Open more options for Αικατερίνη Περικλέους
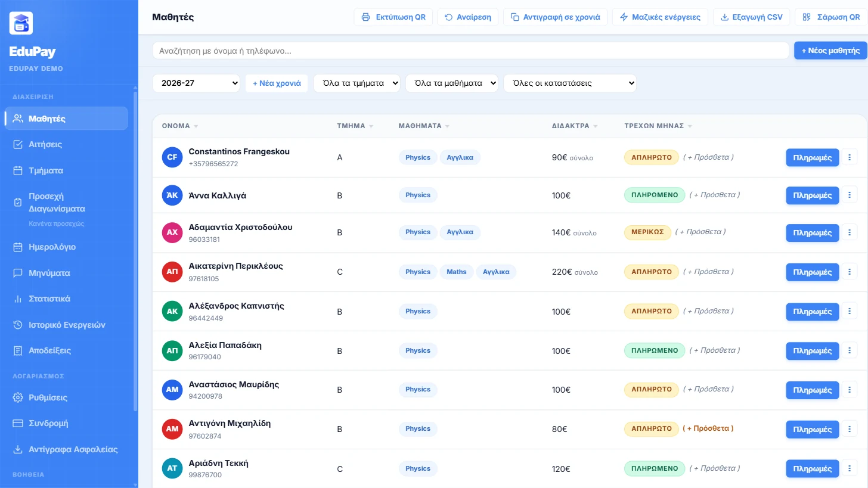Screen dimensions: 868x488 [x=850, y=272]
